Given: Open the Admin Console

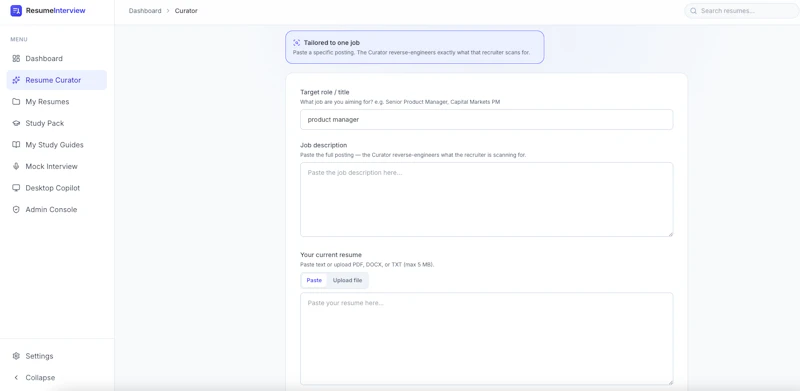Looking at the screenshot, I should point(57,209).
